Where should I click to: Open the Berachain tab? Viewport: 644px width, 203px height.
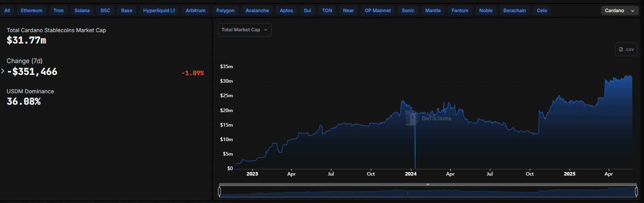click(515, 11)
